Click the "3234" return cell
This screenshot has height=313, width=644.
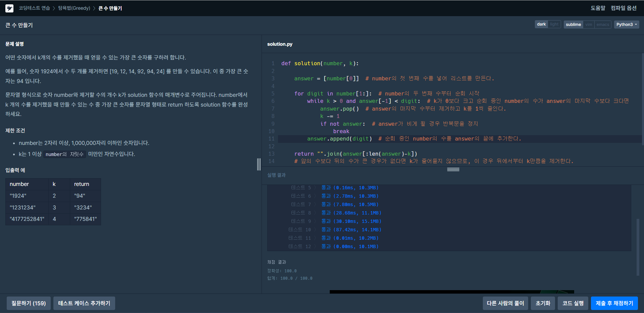(x=85, y=207)
